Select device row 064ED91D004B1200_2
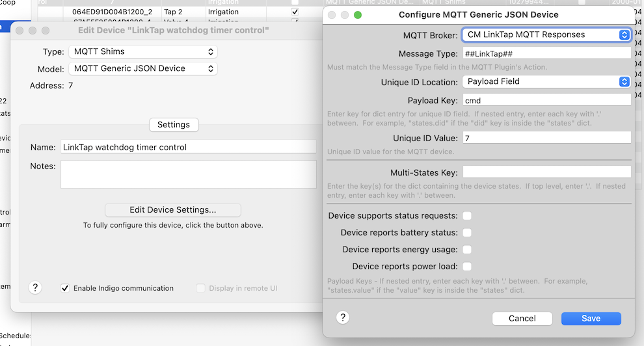The width and height of the screenshot is (644, 346). 112,12
